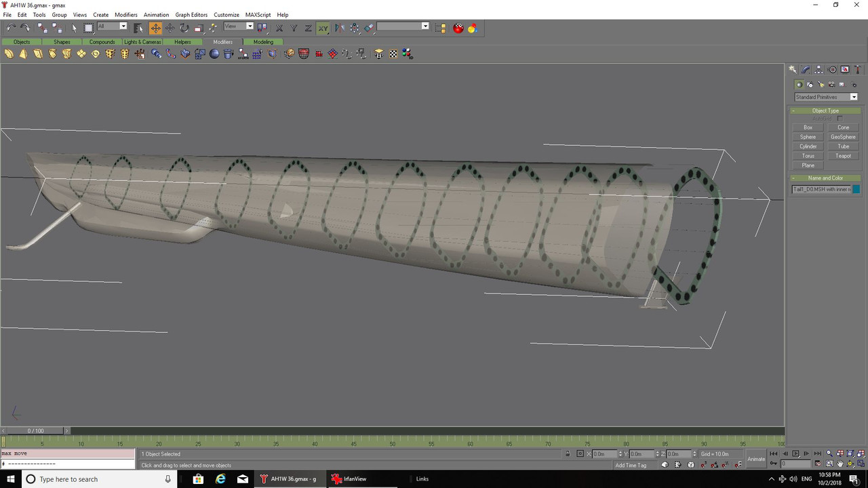
Task: Open the Modifiers menu
Action: [x=126, y=14]
